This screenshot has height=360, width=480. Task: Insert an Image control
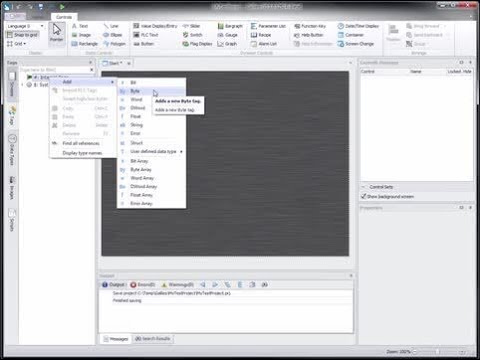point(81,35)
